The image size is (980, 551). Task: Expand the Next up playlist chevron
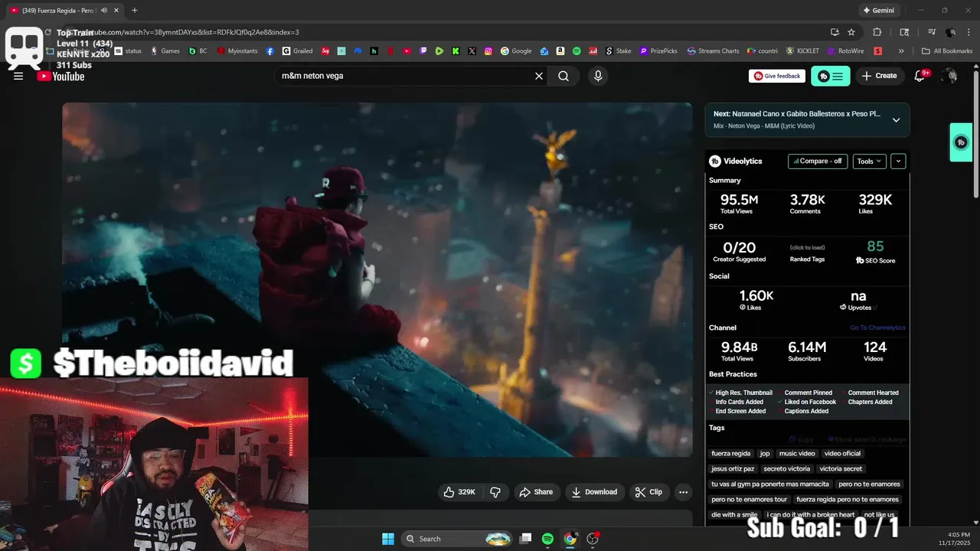click(896, 119)
